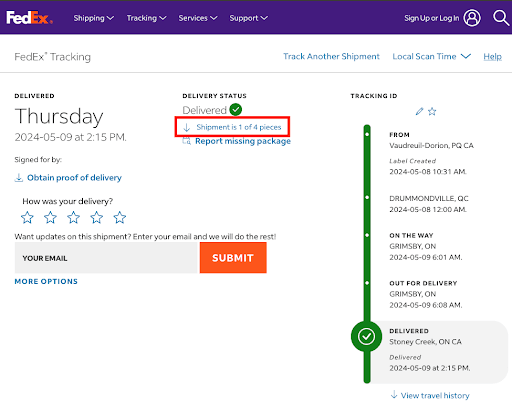Screen dimensions: 512x412
Task: Rate delivery with the fifth star
Action: click(x=120, y=217)
